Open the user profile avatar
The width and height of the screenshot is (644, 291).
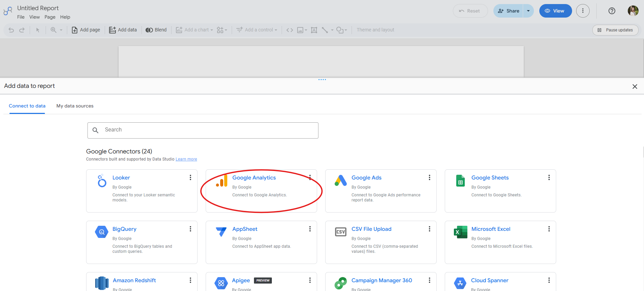(x=633, y=11)
